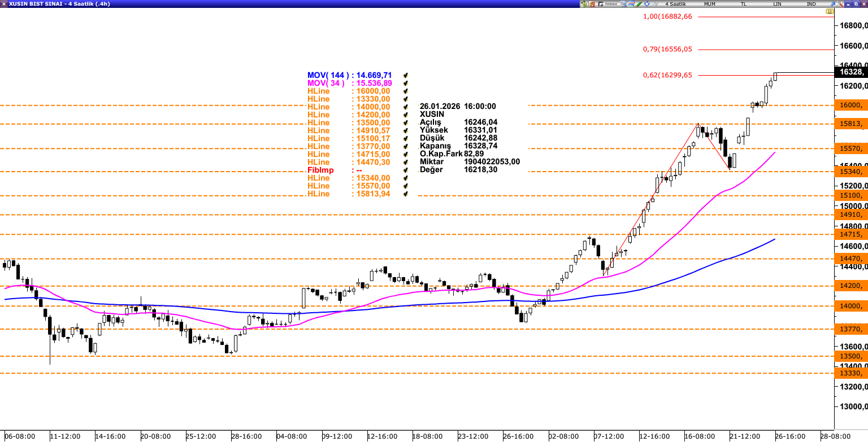
Task: Uncheck the MOV(144) indicator checkmark
Action: click(x=405, y=75)
